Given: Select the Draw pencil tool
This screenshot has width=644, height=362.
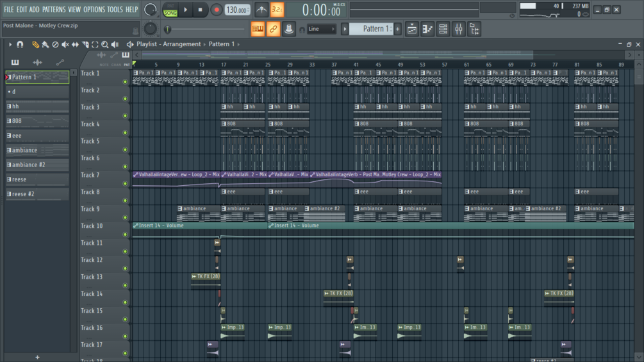Looking at the screenshot, I should pos(35,44).
